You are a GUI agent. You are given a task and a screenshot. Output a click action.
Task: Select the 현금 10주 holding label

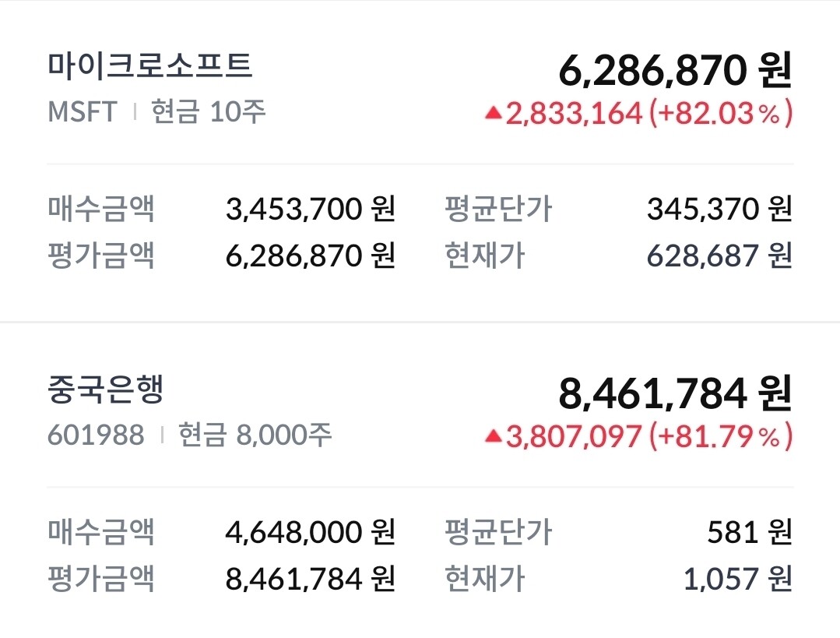209,111
